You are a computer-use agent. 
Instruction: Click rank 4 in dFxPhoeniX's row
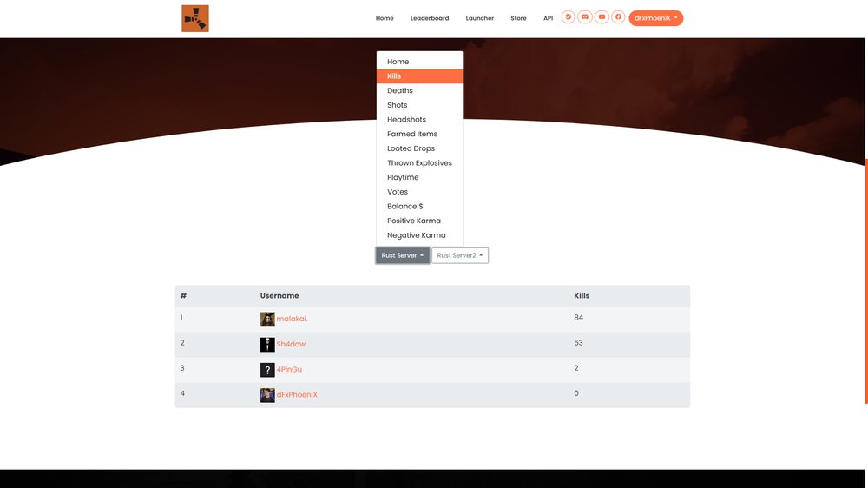point(182,393)
